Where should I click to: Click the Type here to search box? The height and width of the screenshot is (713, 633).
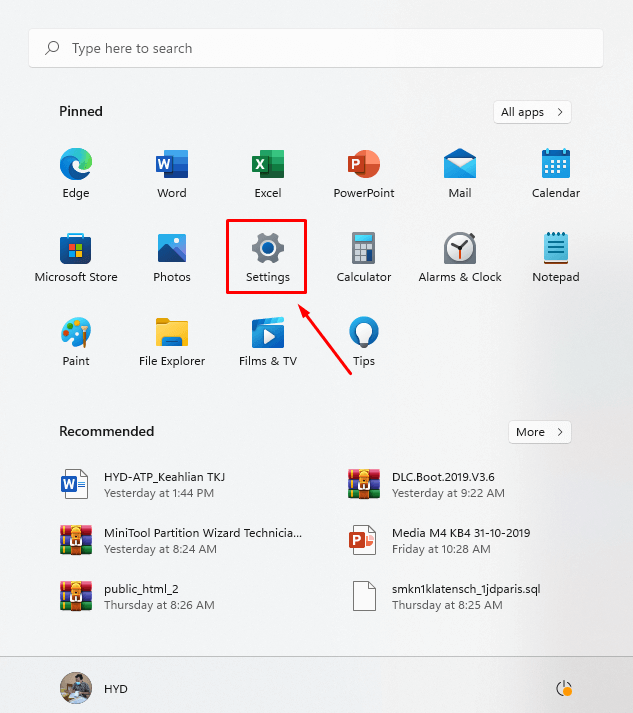pos(316,48)
